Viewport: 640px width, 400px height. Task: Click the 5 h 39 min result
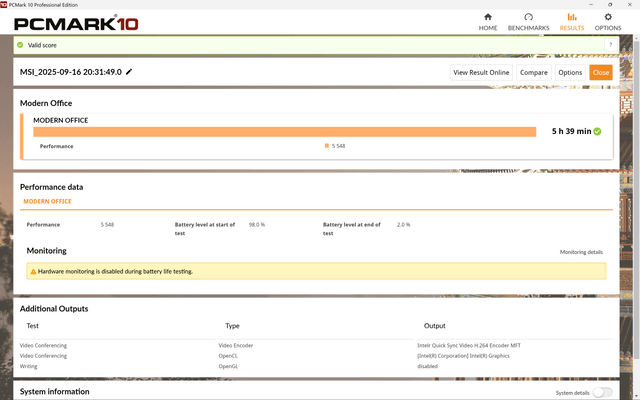click(571, 131)
